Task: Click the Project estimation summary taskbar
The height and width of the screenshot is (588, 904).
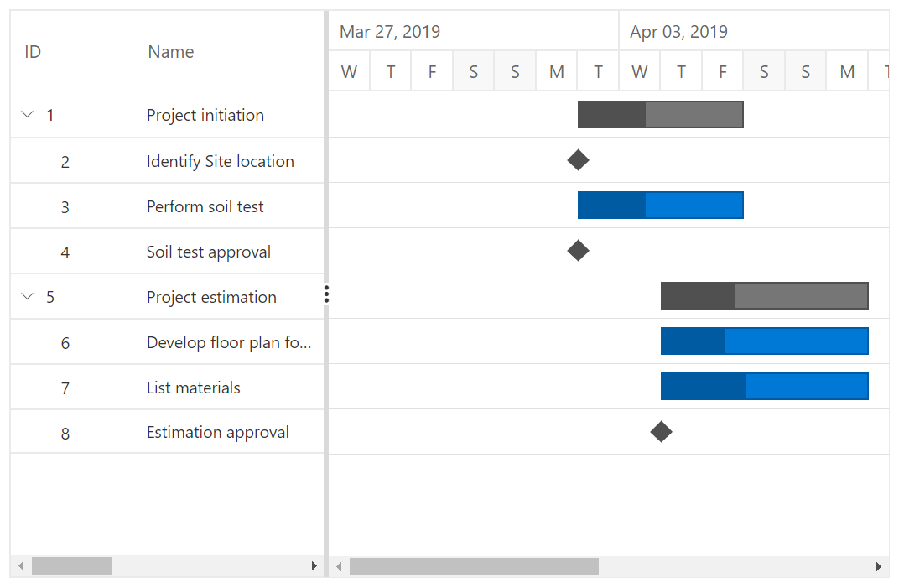Action: click(x=765, y=295)
